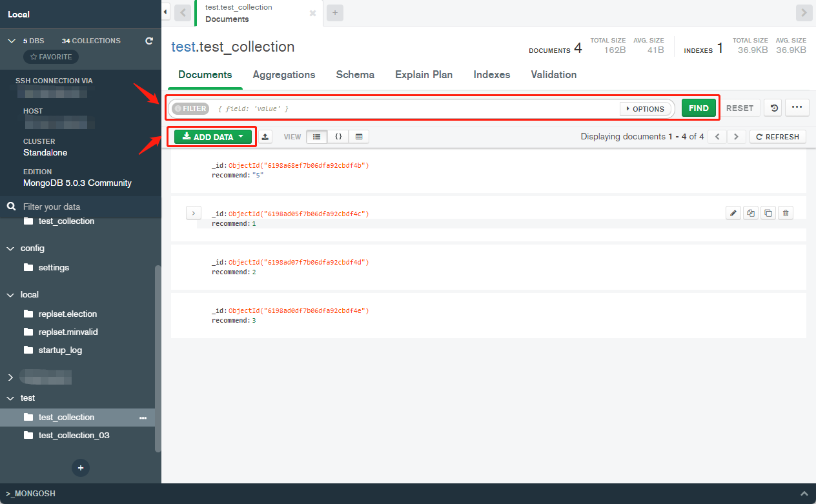Screen dimensions: 816x504
Task: Click the test database link in title
Action: coord(183,46)
